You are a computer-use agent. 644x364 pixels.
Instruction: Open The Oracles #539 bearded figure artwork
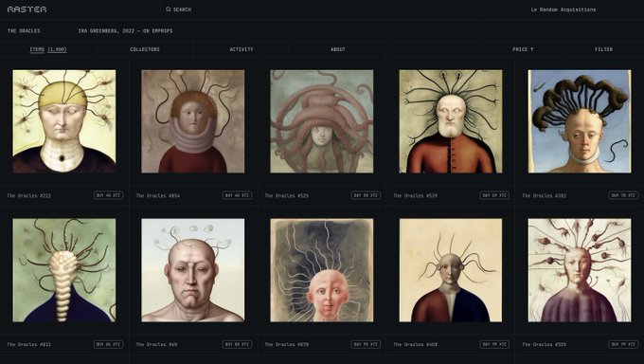click(x=451, y=121)
